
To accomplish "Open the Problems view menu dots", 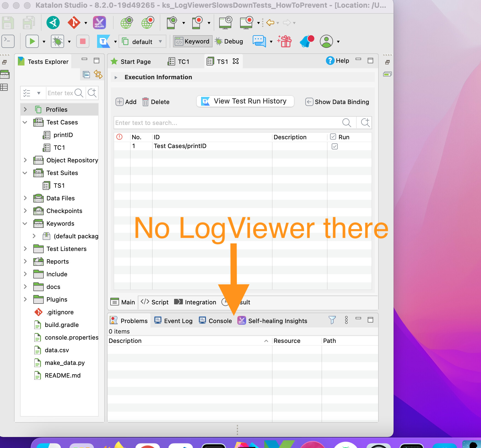I will tap(346, 320).
